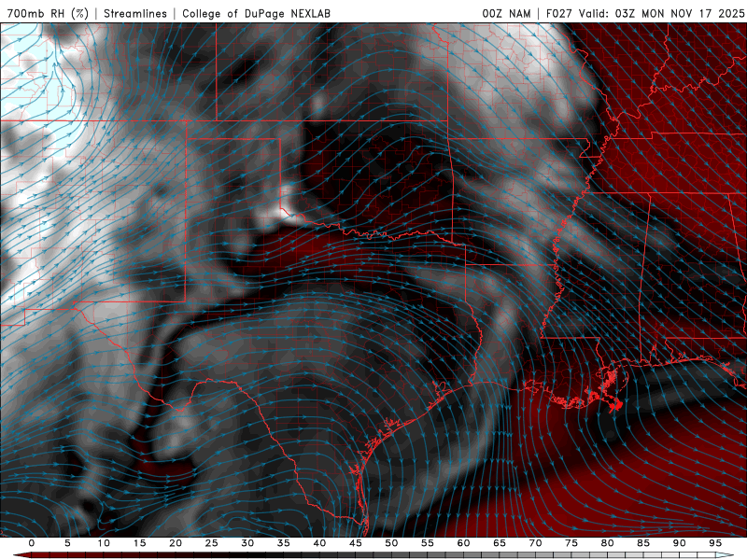Click the 65 label on the color scale
The image size is (747, 560).
[x=500, y=543]
